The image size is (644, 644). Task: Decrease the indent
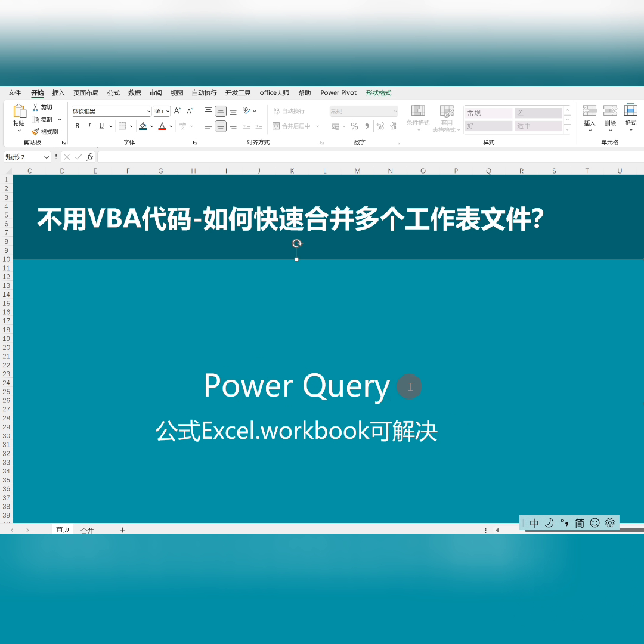pyautogui.click(x=246, y=126)
